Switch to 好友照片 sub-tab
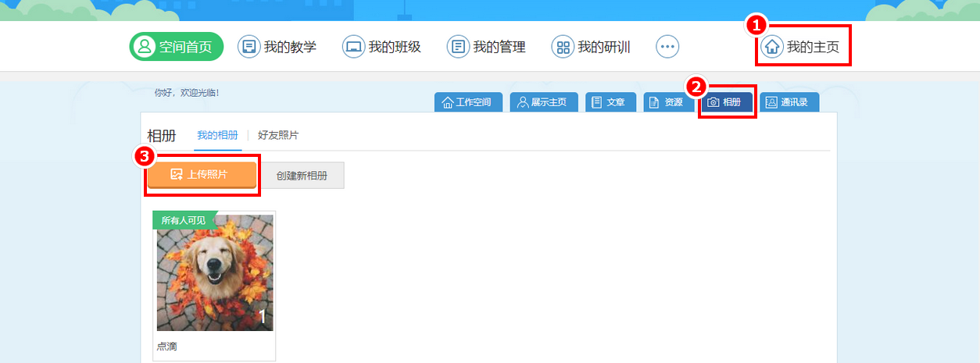 coord(278,135)
